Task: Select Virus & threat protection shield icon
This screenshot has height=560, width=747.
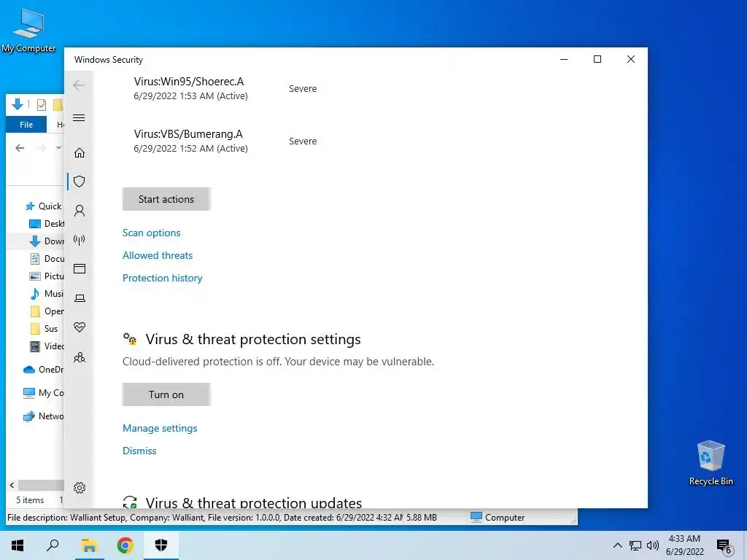Action: pyautogui.click(x=79, y=182)
